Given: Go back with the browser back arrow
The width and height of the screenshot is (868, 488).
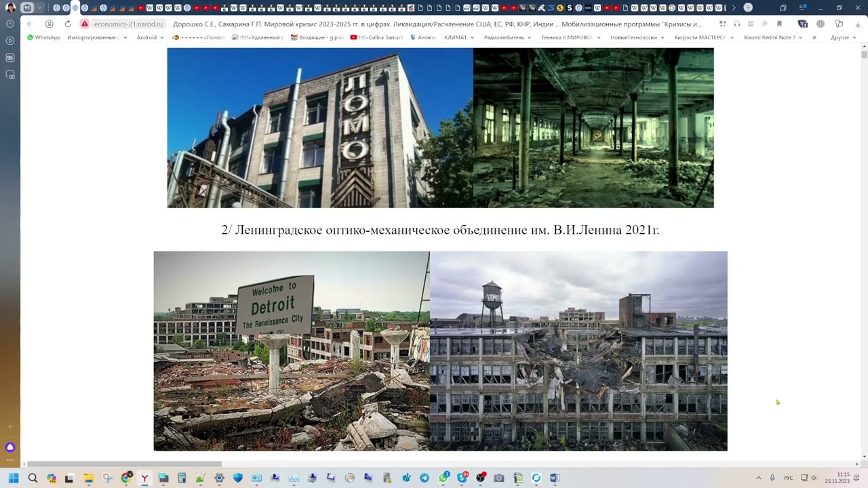Looking at the screenshot, I should pos(30,24).
